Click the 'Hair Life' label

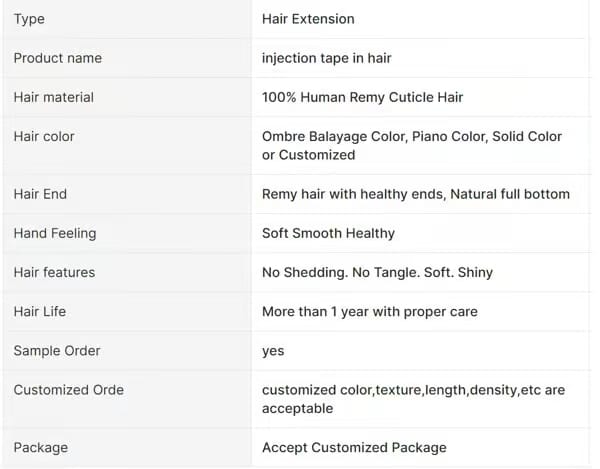click(x=40, y=311)
